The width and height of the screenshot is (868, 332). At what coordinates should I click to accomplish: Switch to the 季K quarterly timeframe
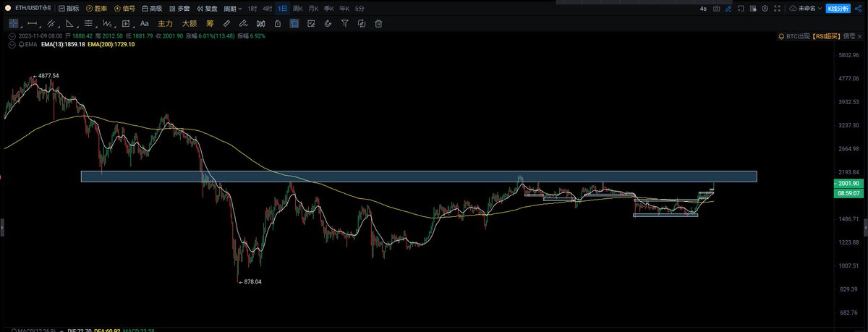[329, 8]
